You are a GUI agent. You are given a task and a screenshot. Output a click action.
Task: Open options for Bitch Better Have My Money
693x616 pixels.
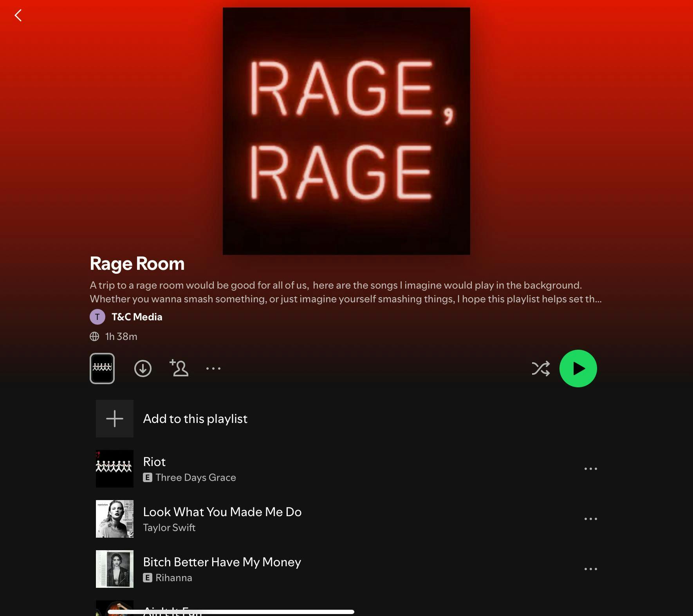click(x=590, y=569)
